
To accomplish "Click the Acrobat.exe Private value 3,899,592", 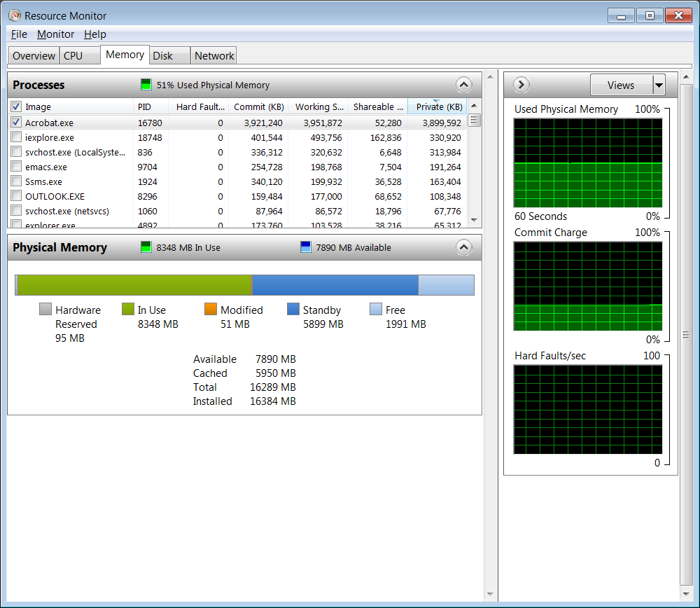I will pos(442,123).
